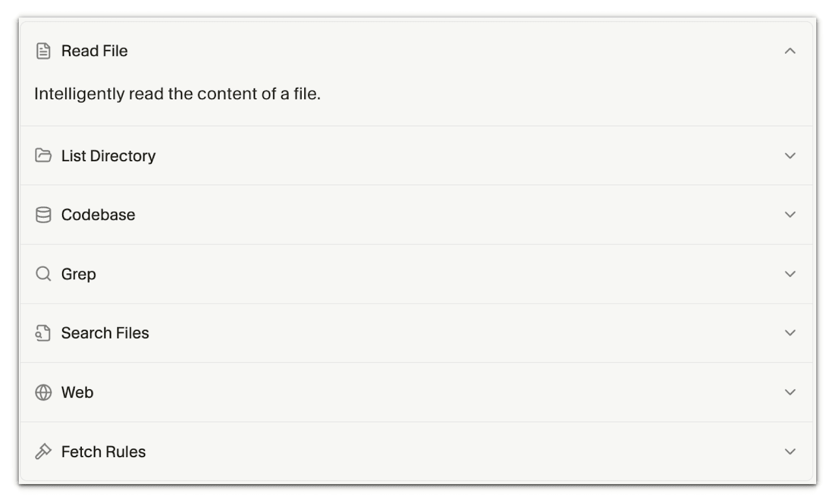Click the Read File document icon
The width and height of the screenshot is (835, 504).
[43, 51]
